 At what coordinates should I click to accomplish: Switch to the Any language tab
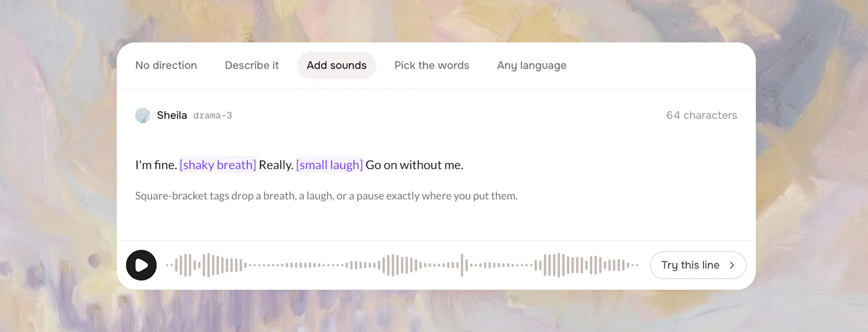point(532,66)
